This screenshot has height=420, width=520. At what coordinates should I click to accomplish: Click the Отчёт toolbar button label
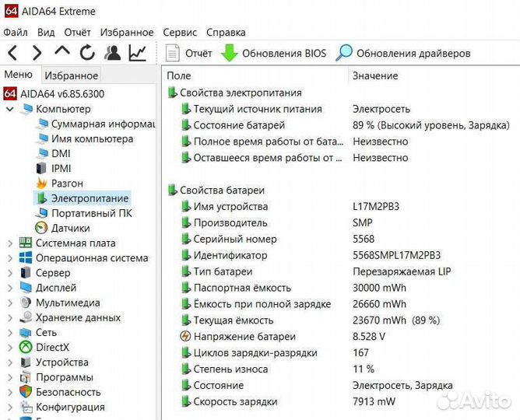coord(199,54)
